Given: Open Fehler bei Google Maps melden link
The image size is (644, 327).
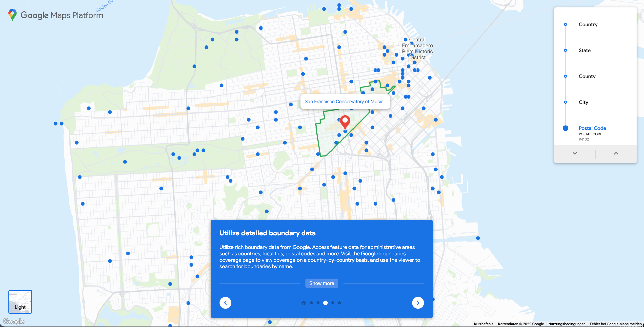Looking at the screenshot, I should click(616, 324).
